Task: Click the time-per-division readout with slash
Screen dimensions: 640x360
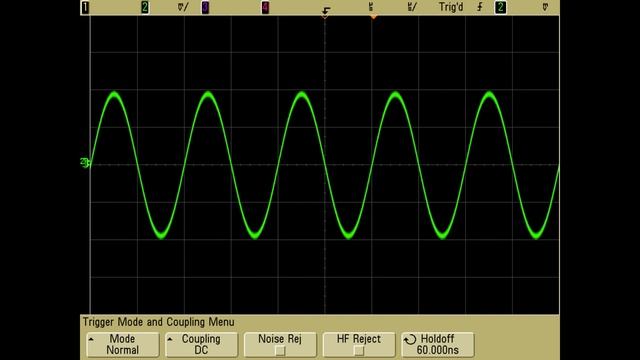Action: point(412,7)
